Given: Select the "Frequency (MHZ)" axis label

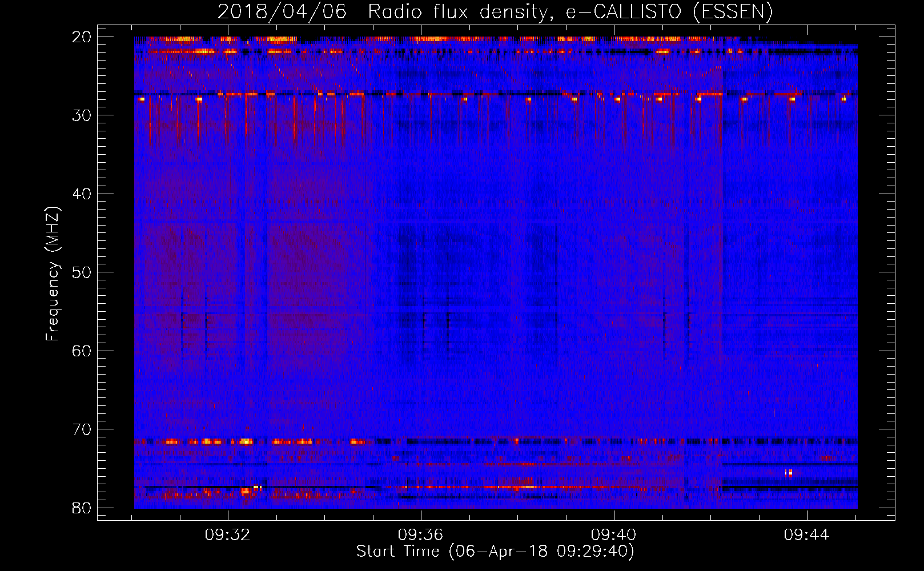Looking at the screenshot, I should pos(53,274).
